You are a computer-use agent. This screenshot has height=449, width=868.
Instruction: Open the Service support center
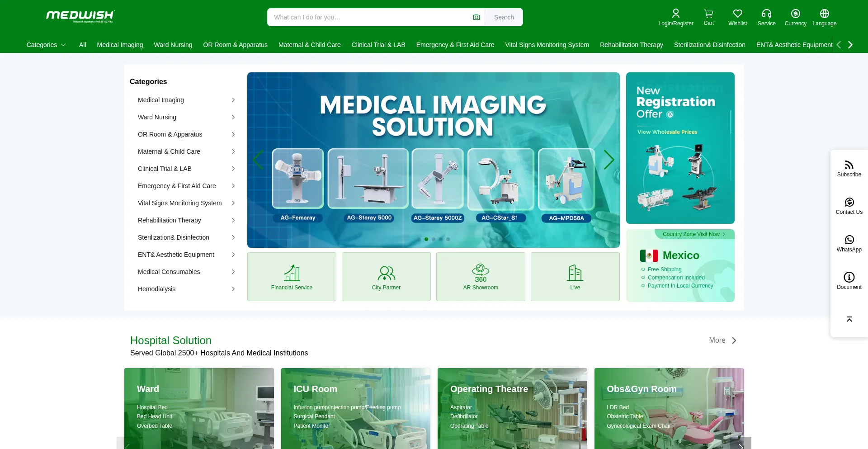766,17
